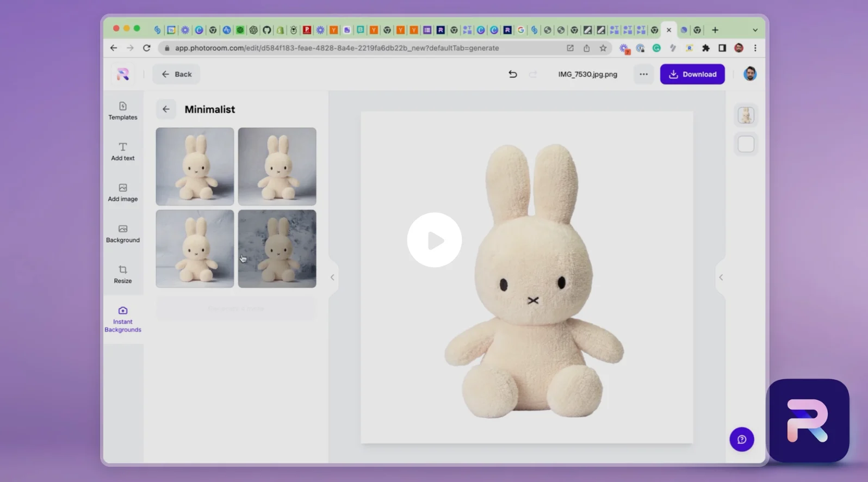Bookmark this page with star icon
Image resolution: width=868 pixels, height=482 pixels.
click(603, 48)
